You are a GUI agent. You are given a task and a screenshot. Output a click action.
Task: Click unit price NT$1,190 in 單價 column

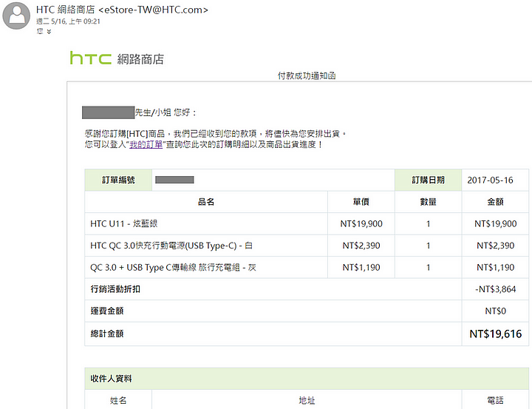361,267
